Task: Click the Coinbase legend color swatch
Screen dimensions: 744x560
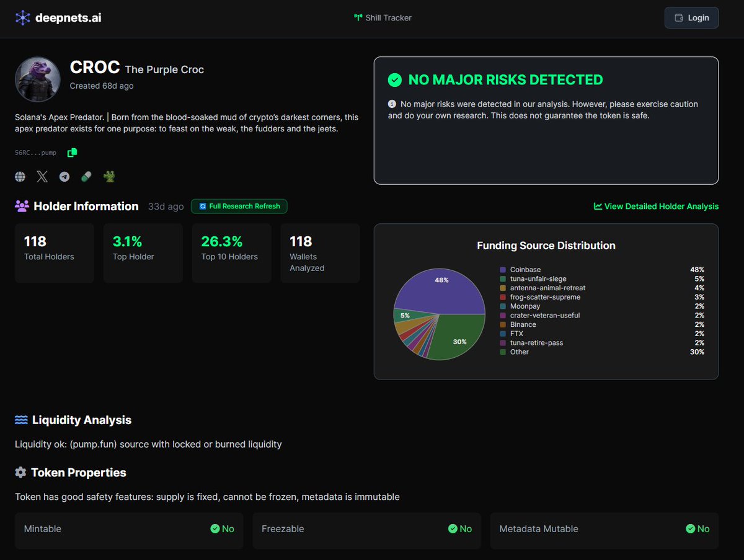Action: click(503, 270)
